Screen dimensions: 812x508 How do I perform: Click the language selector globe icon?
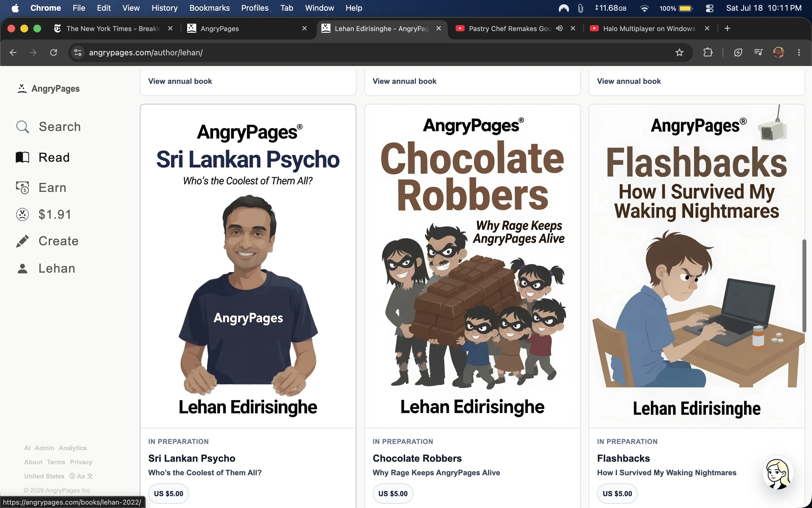(x=72, y=476)
